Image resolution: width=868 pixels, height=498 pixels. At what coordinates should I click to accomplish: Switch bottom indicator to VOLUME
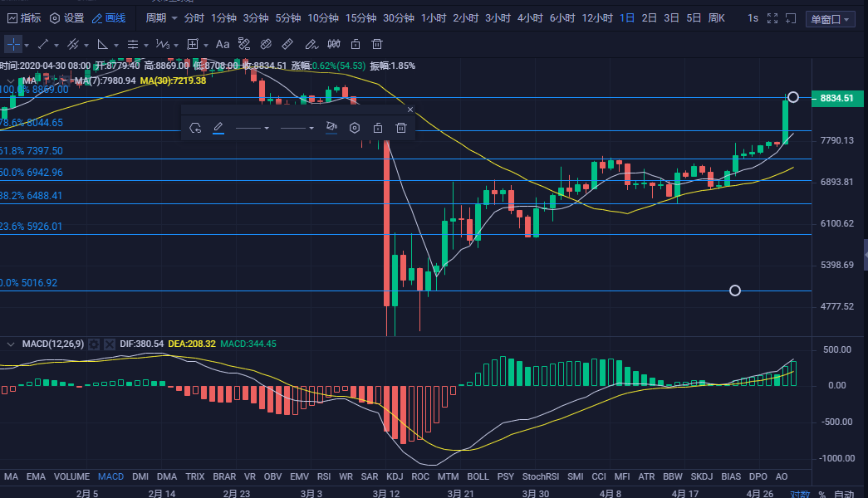[x=71, y=476]
